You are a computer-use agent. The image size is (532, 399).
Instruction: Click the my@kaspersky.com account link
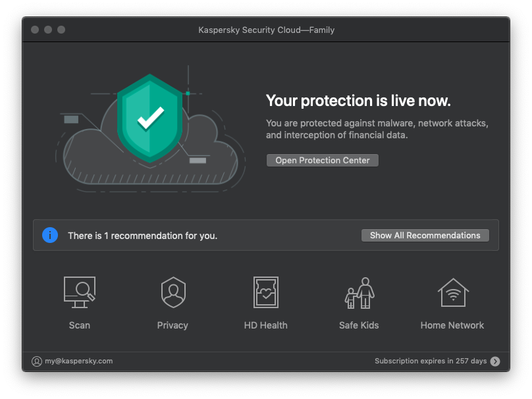[79, 361]
